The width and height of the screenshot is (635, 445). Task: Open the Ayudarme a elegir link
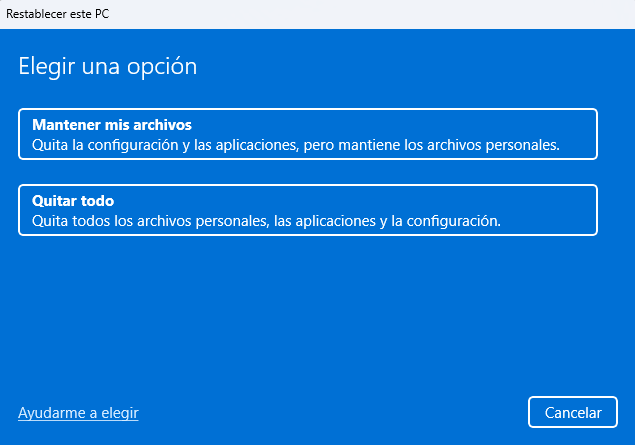tap(78, 413)
